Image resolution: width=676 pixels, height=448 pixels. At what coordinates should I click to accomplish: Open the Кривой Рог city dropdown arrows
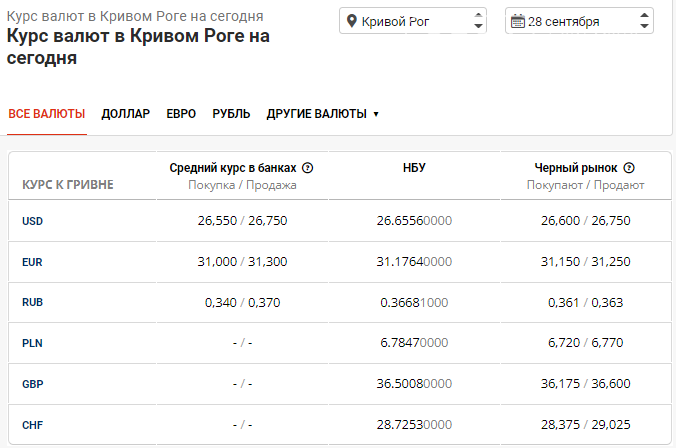point(477,21)
